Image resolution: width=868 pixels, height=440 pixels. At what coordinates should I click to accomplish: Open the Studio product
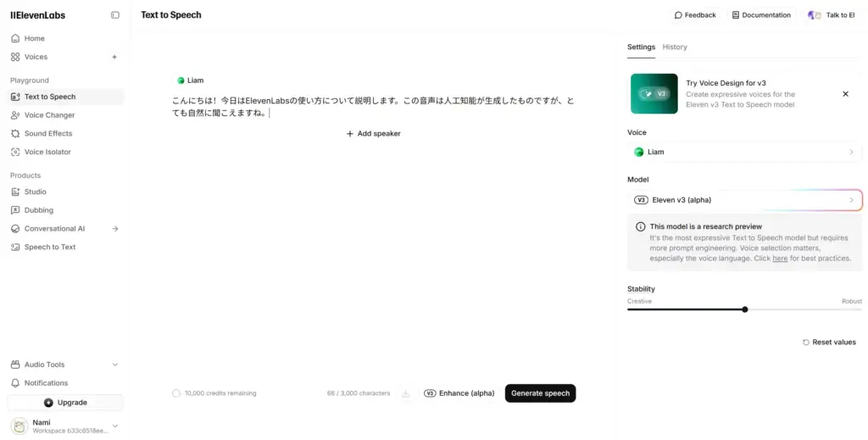[x=65, y=192]
